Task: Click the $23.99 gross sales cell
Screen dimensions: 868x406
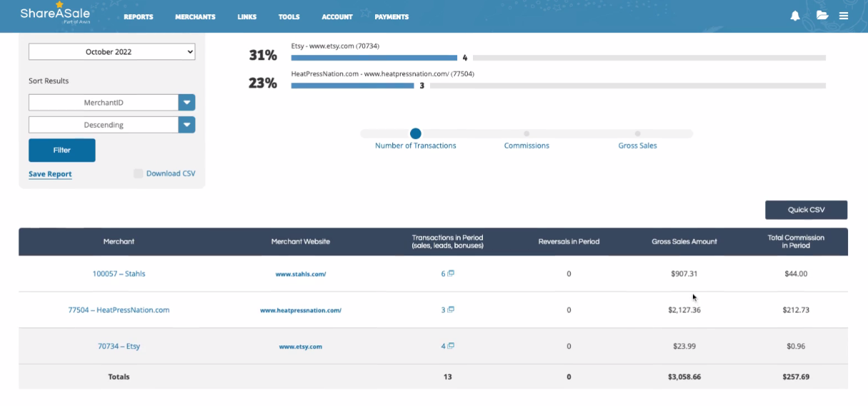Action: (x=684, y=346)
